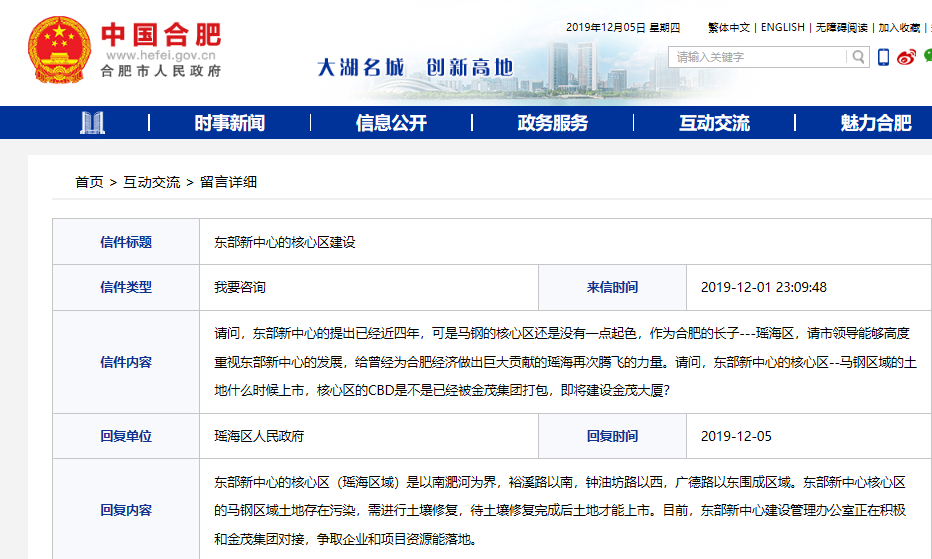Switch to ENGLISH version
Screen dimensions: 932x559
tap(783, 27)
